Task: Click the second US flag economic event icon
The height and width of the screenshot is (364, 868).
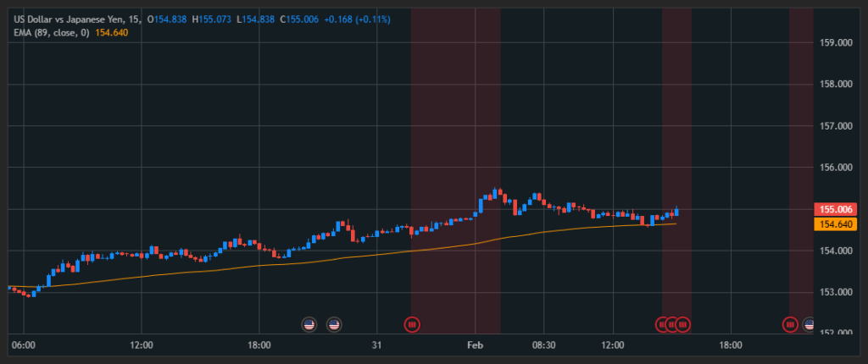Action: (334, 323)
